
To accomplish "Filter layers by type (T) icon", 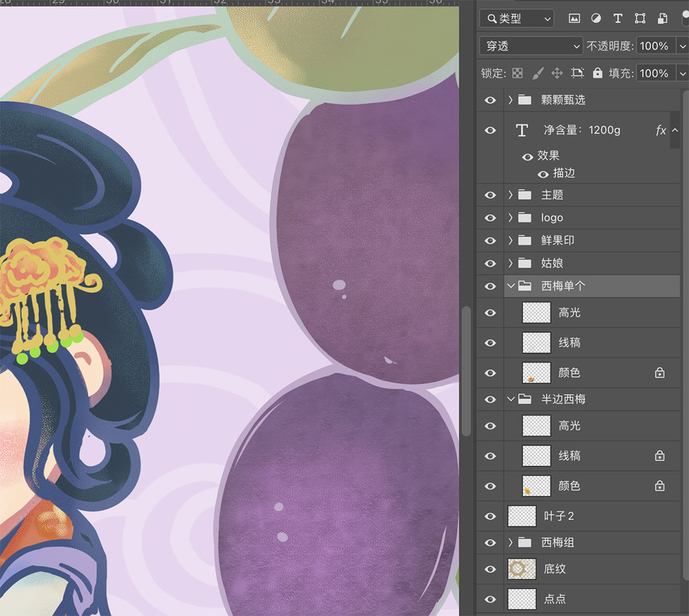I will pos(618,18).
